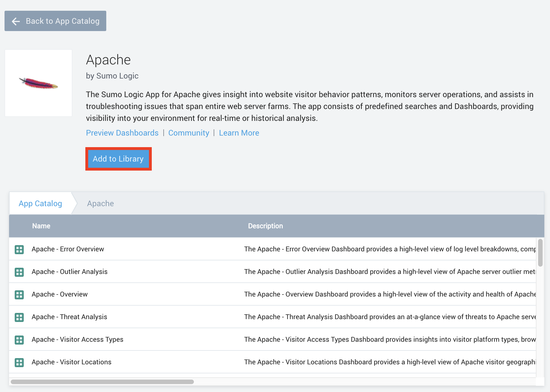
Task: Click the back arrow icon
Action: pyautogui.click(x=16, y=21)
